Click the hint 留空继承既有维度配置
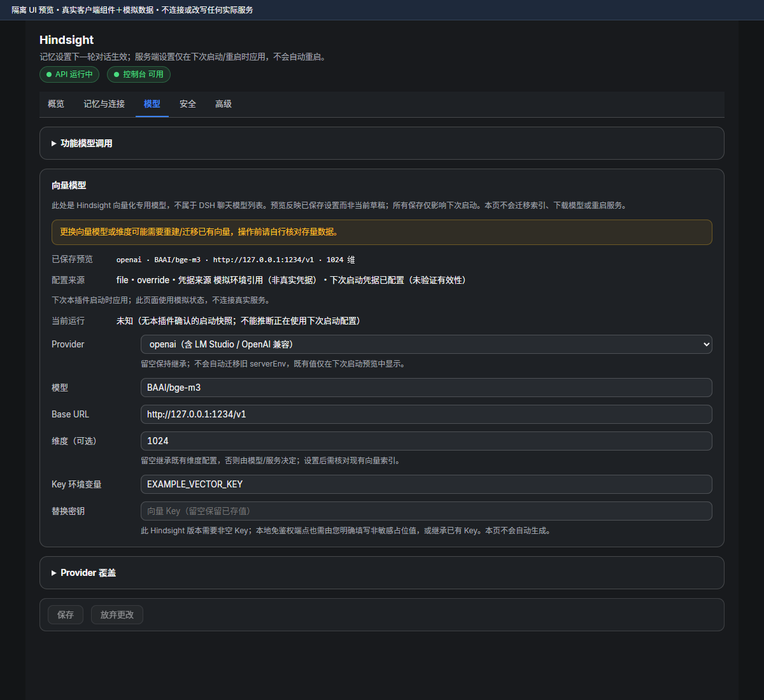 point(272,461)
